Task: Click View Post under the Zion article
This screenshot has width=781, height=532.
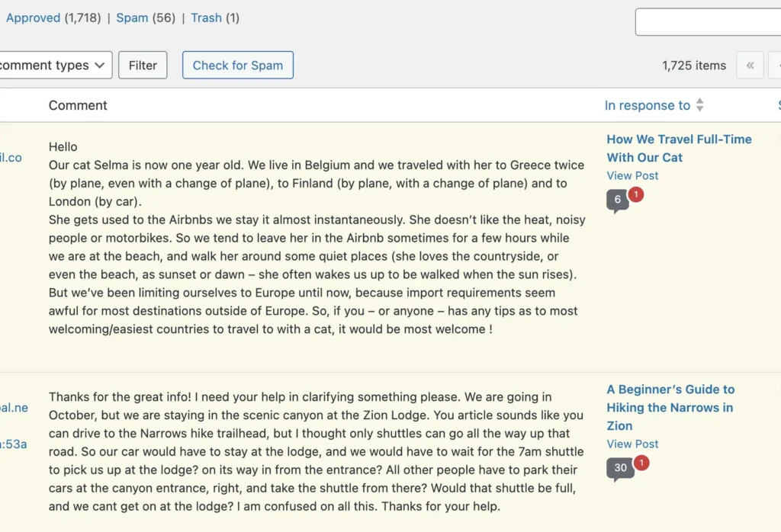Action: coord(632,444)
